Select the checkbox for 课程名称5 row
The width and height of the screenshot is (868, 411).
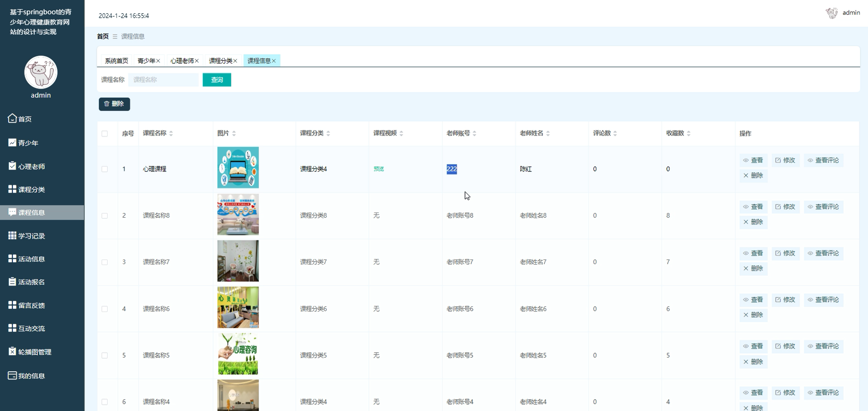pyautogui.click(x=105, y=355)
